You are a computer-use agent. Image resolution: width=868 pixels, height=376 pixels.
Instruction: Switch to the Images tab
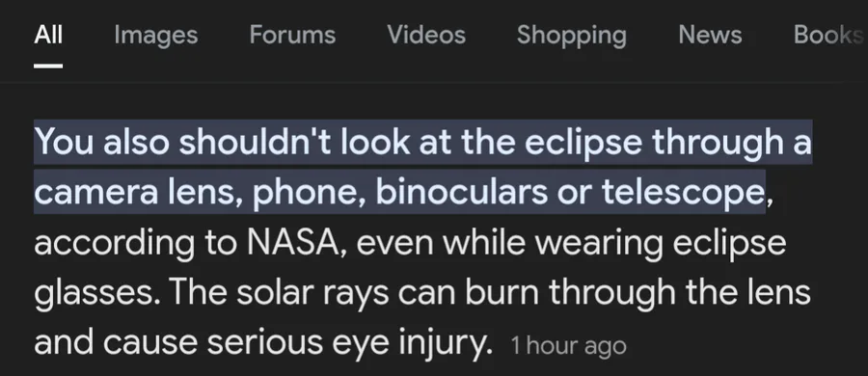[156, 35]
